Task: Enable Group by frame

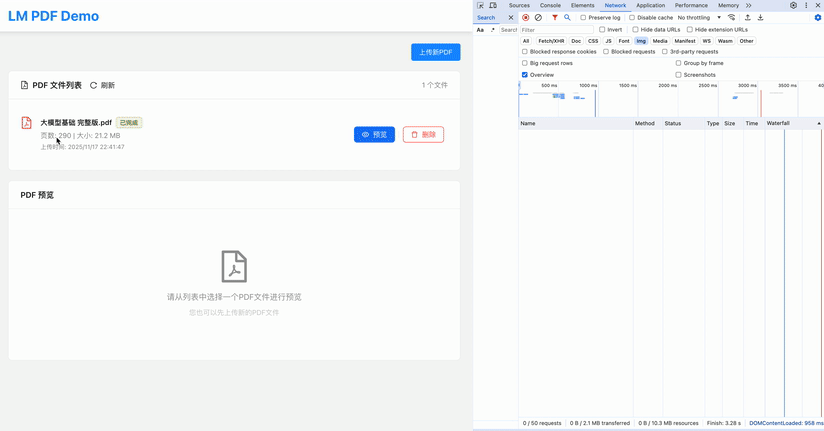Action: (678, 63)
